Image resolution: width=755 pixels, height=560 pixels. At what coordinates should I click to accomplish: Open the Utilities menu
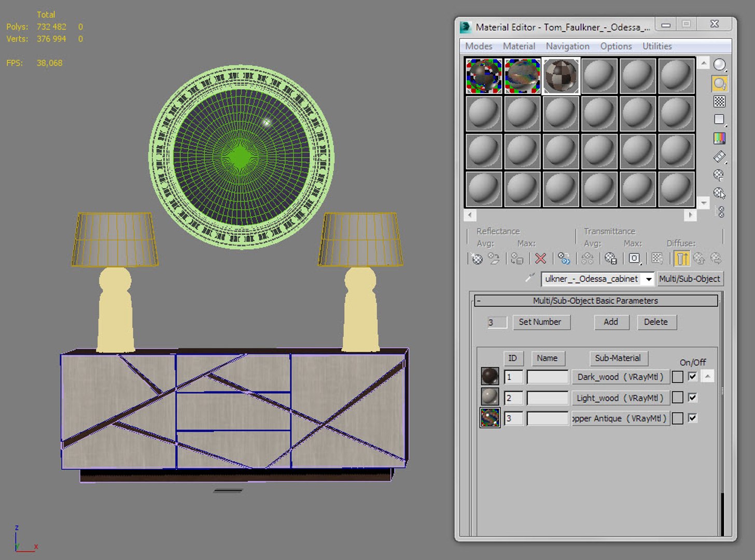click(x=657, y=46)
